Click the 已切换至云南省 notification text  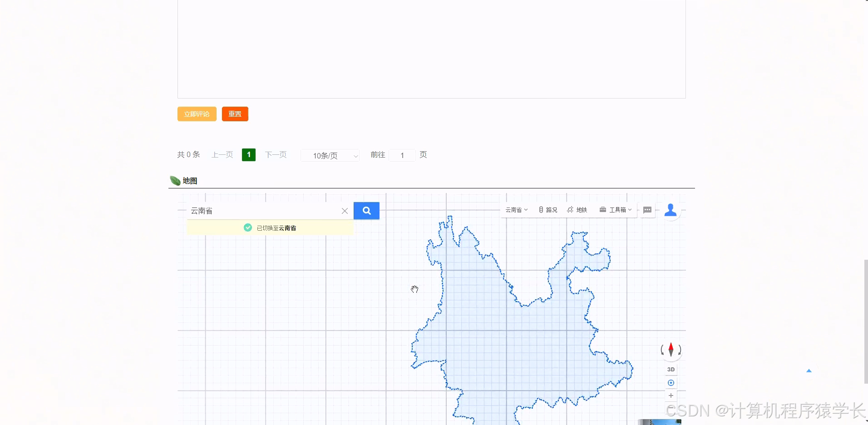(276, 228)
